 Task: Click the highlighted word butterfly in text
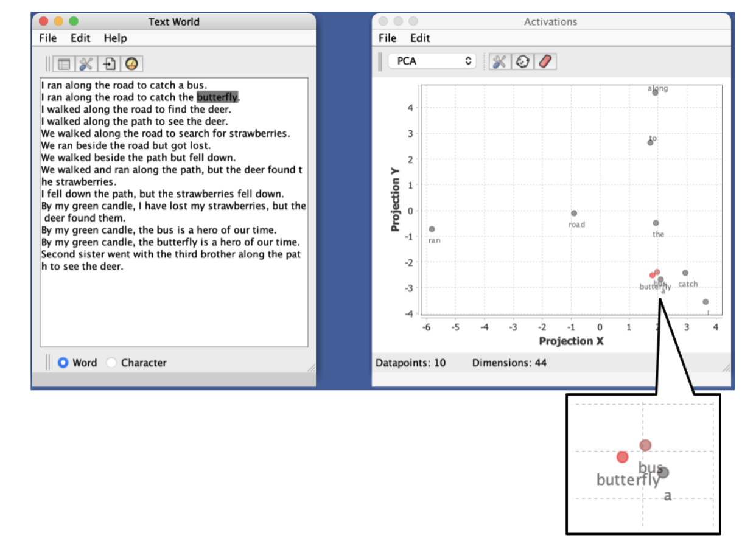pyautogui.click(x=217, y=97)
